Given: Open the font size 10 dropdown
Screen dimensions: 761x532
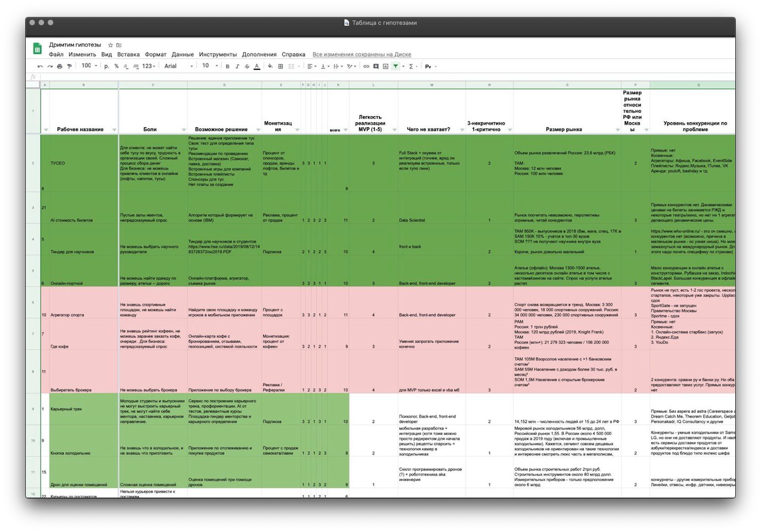Looking at the screenshot, I should (209, 66).
